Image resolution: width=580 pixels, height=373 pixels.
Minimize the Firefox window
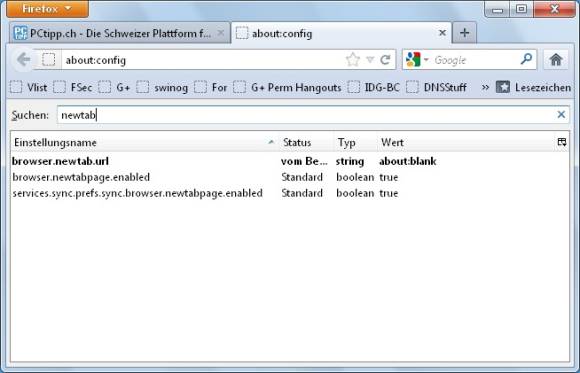[498, 9]
